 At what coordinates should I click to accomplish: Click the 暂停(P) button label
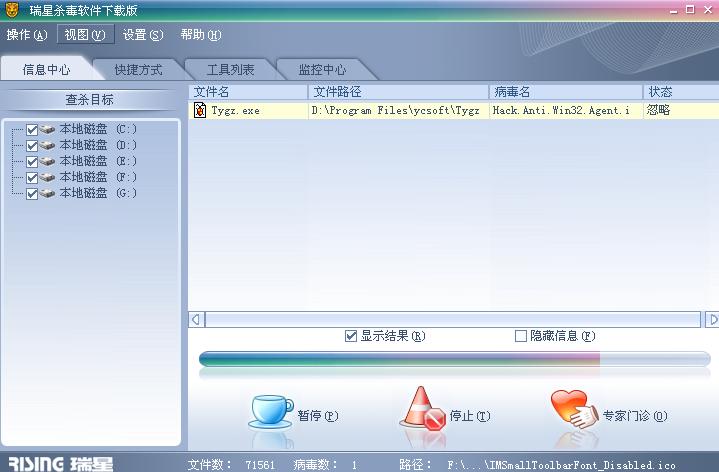coord(318,416)
